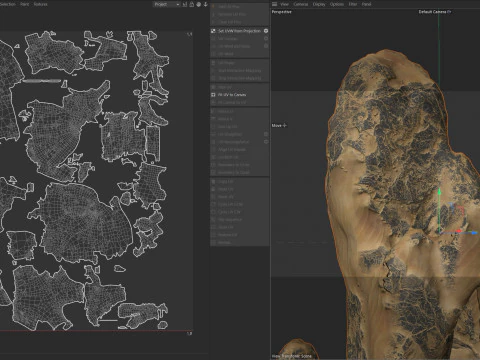Screen dimensions: 480x360
Task: Open the Selection menu in UV editor
Action: [x=7, y=4]
